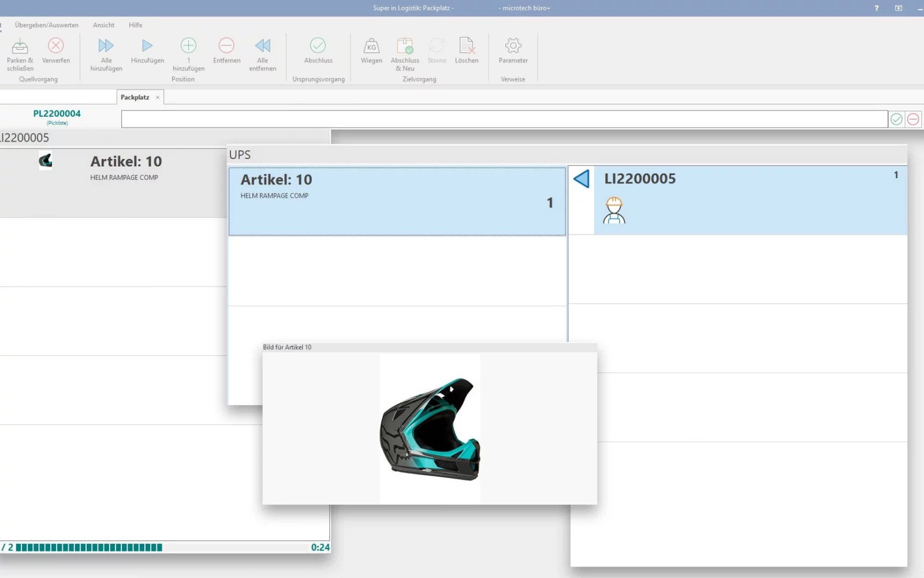Click Abschluss & Neu icon
Screen dimensions: 924x578
point(405,46)
